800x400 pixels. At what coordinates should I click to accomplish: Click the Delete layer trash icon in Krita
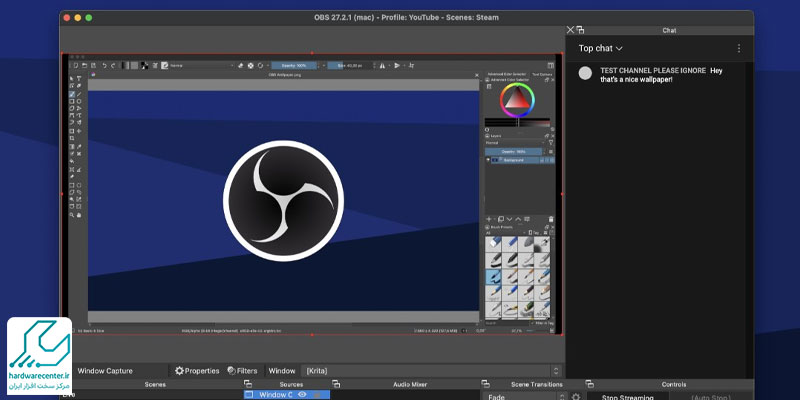551,219
